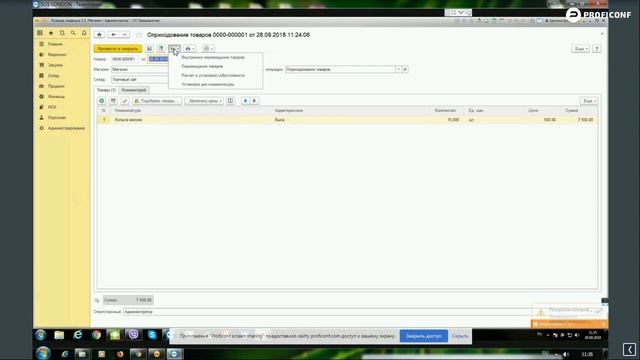The width and height of the screenshot is (640, 360).
Task: Switch to the Комментарий tab
Action: (134, 90)
